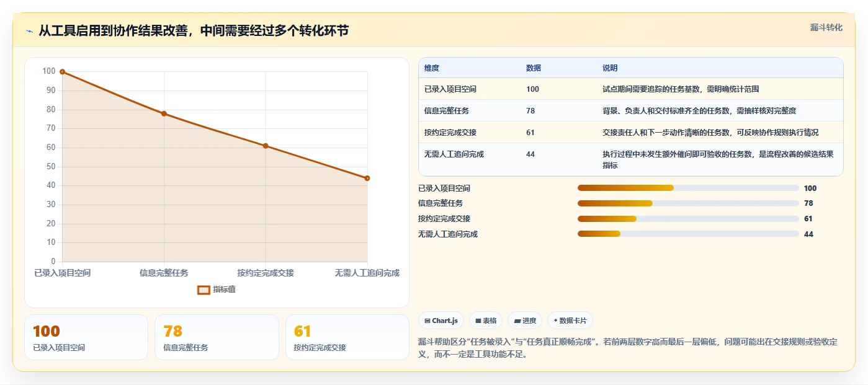The image size is (868, 385).
Task: Click table cell 已录入项目空间
Action: tap(450, 89)
